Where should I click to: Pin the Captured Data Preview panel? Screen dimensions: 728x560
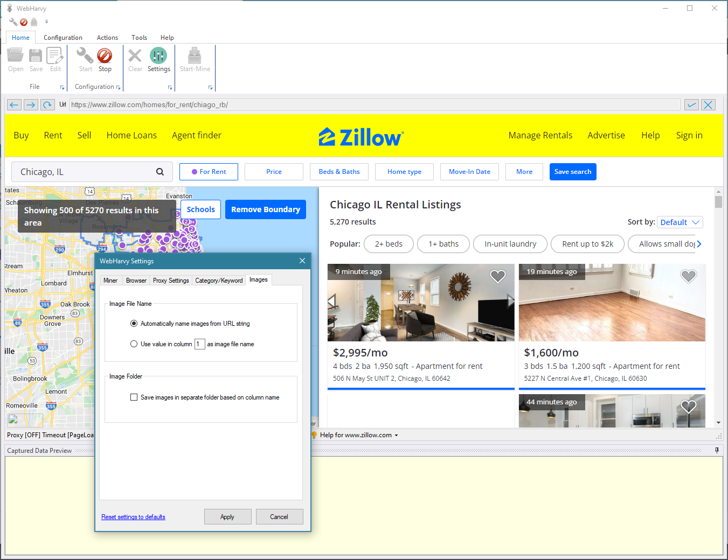[716, 450]
